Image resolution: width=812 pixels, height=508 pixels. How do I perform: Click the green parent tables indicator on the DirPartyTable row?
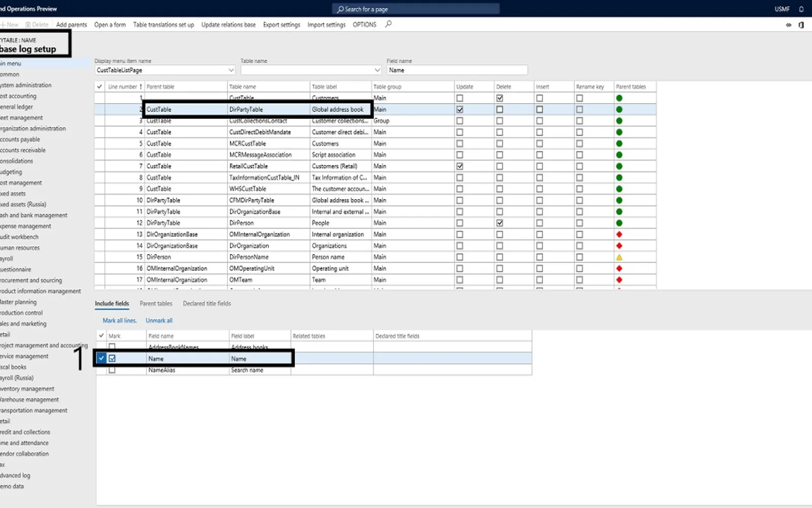[x=619, y=109]
